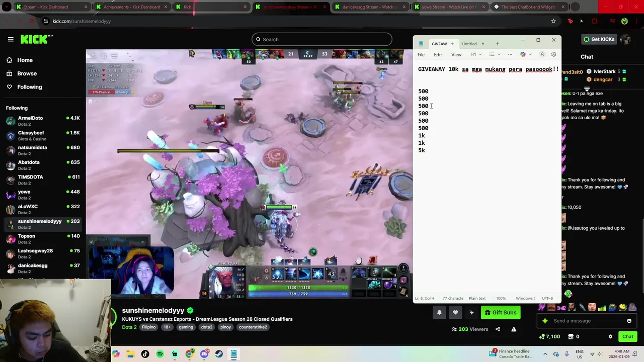
Task: Open Spotify from the taskbar
Action: 160,354
